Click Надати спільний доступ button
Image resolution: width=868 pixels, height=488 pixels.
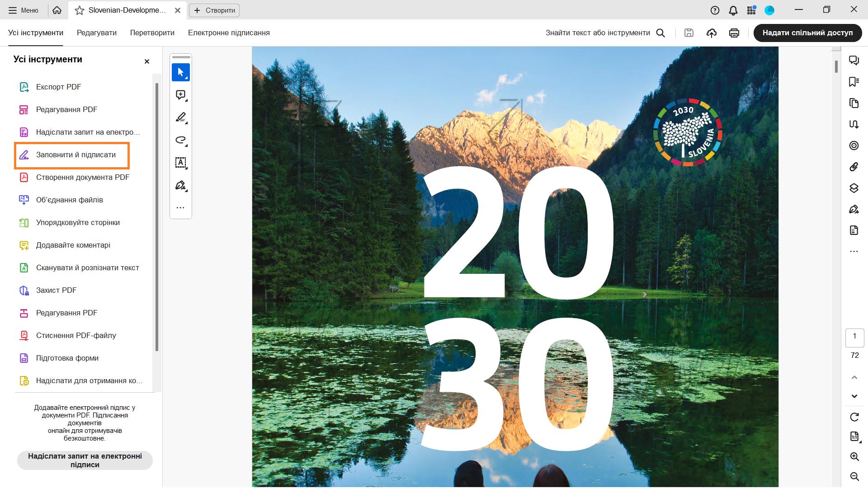[x=807, y=33]
